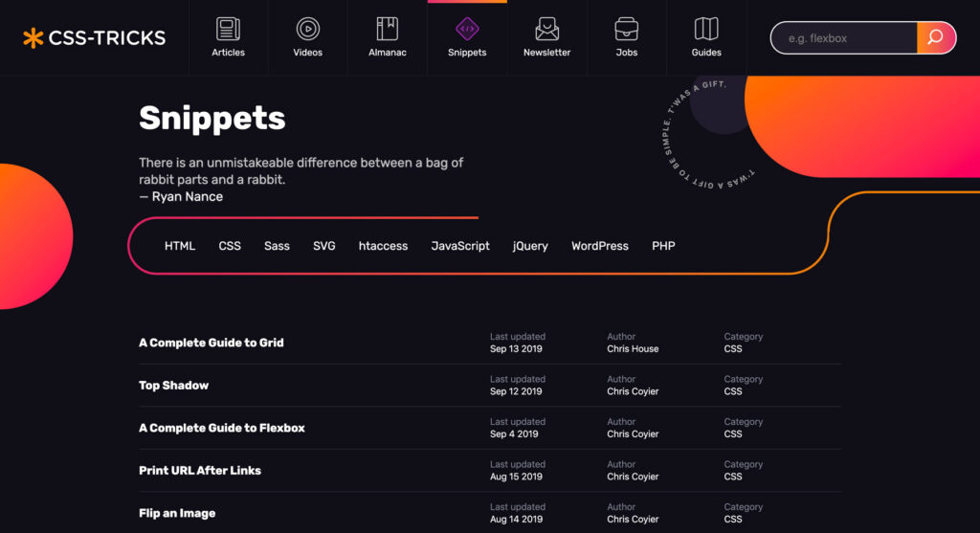This screenshot has height=533, width=980.
Task: Open the Flip an Image snippet
Action: click(177, 513)
